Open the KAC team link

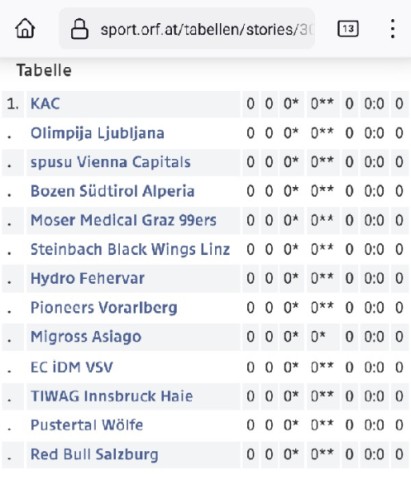click(x=45, y=104)
